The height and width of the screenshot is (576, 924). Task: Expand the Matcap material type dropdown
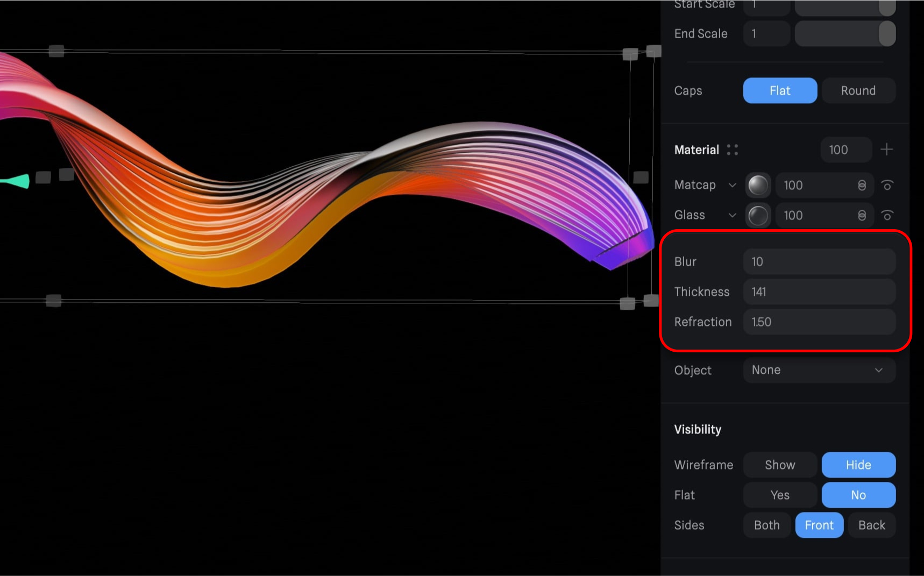click(x=733, y=185)
